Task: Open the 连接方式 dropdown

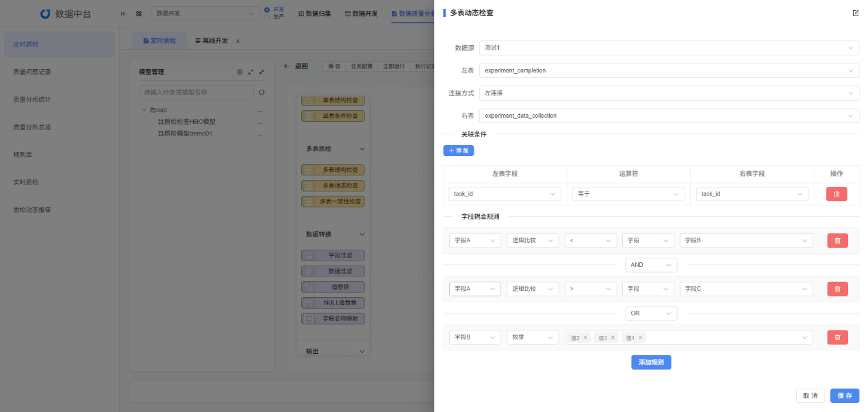Action: (x=667, y=92)
